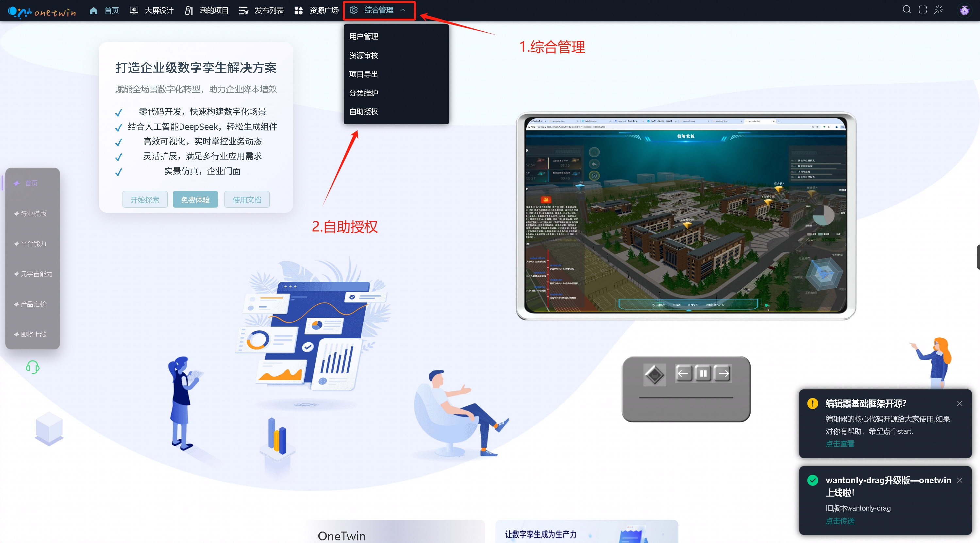Click the search magnifier icon
Viewport: 980px width, 543px height.
coord(906,10)
